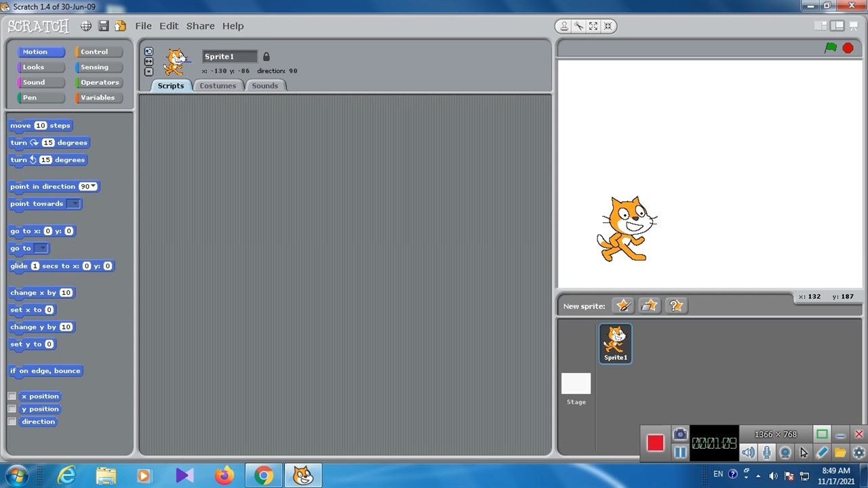Open the File menu
The image size is (868, 488).
click(143, 26)
